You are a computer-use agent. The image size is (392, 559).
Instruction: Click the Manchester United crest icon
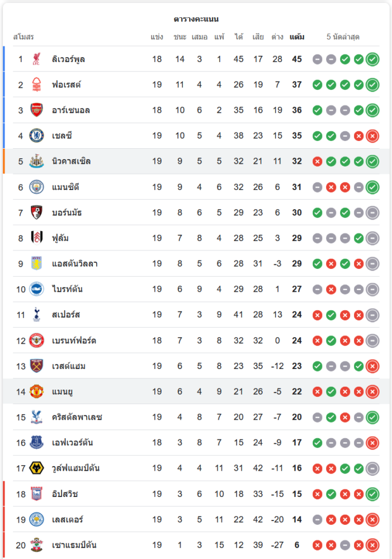tap(37, 391)
